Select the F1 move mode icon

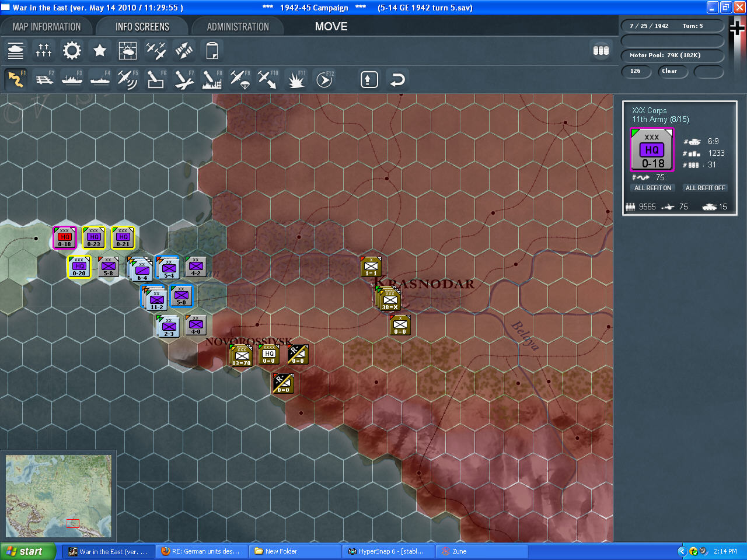(x=16, y=79)
